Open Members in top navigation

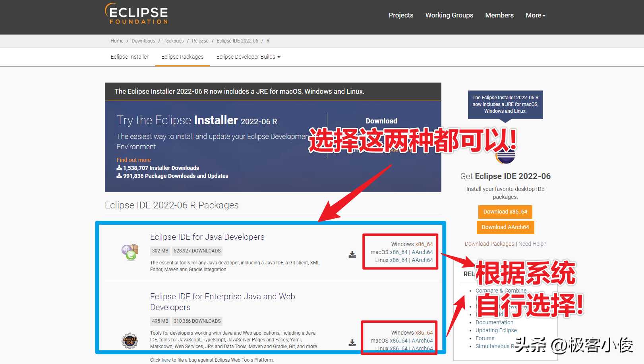pyautogui.click(x=499, y=15)
